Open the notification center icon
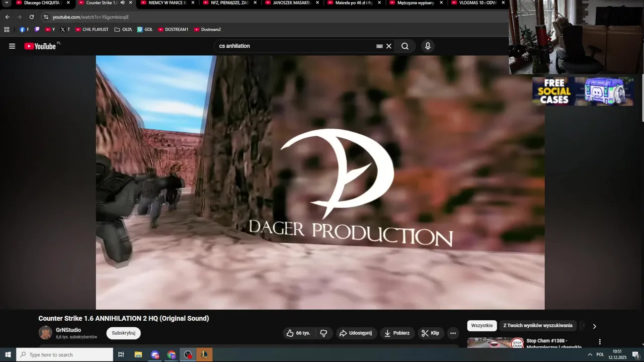Screen dimensions: 644x362 click(635, 355)
